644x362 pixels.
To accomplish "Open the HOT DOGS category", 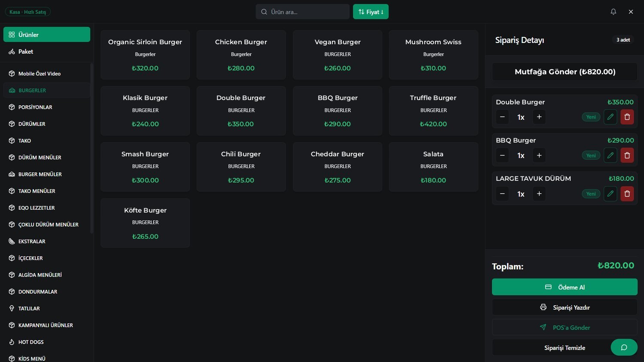I will tap(47, 342).
